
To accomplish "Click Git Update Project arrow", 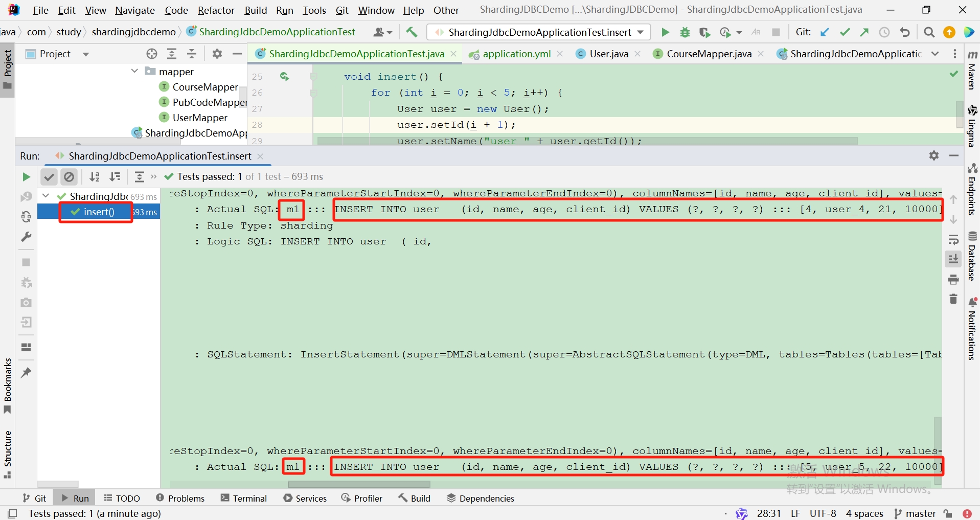I will click(x=825, y=32).
